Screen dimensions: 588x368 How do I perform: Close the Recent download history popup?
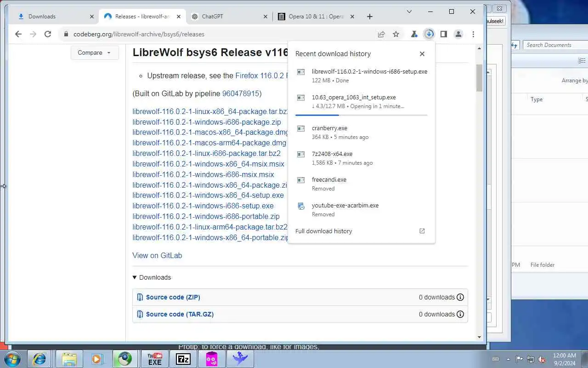tap(422, 54)
